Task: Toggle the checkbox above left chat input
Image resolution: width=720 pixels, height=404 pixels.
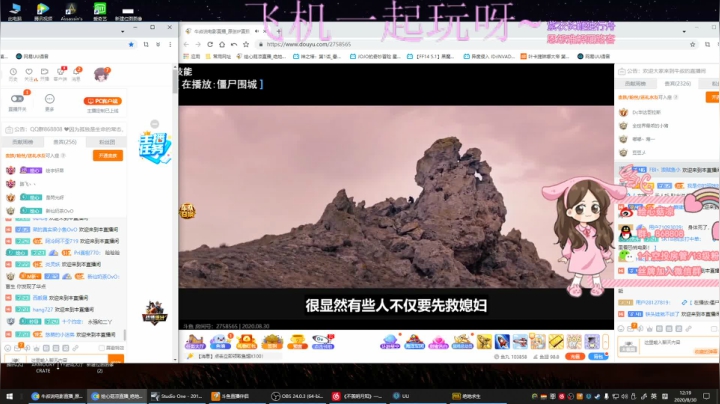Action: point(101,348)
